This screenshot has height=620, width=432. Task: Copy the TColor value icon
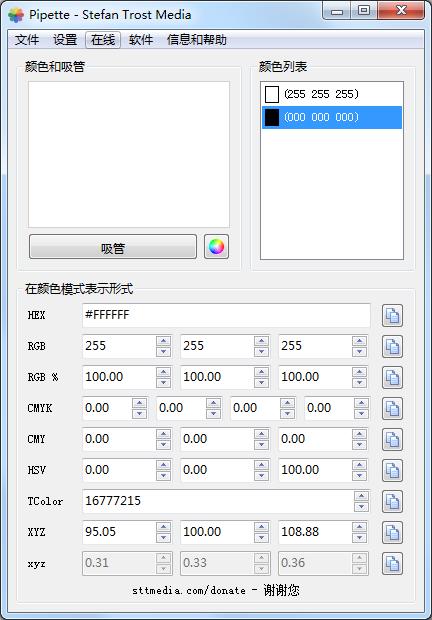392,501
